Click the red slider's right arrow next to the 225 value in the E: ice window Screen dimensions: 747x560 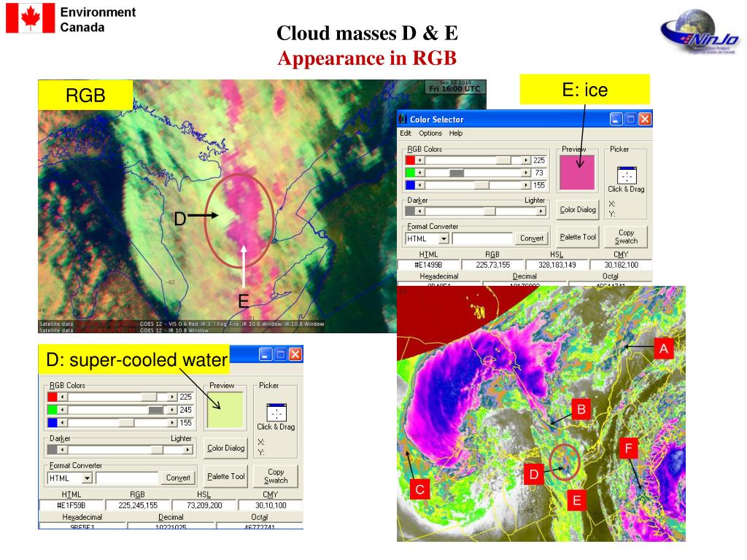[526, 160]
